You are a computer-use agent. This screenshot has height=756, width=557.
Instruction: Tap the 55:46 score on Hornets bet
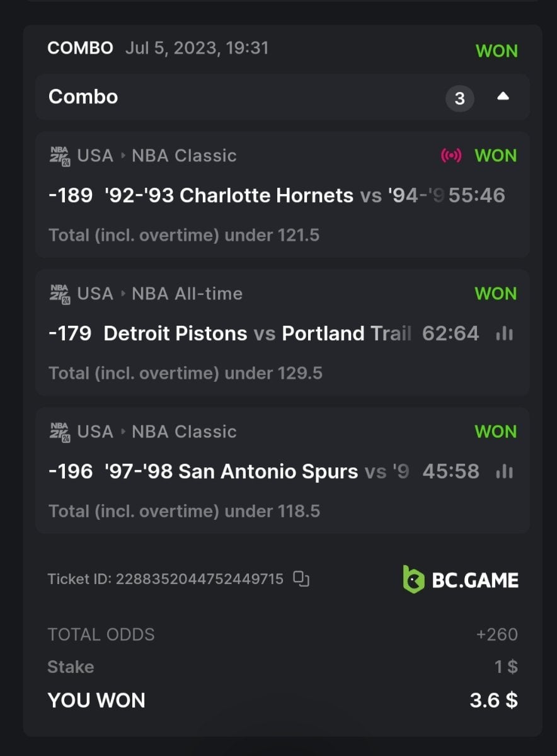[x=477, y=195]
